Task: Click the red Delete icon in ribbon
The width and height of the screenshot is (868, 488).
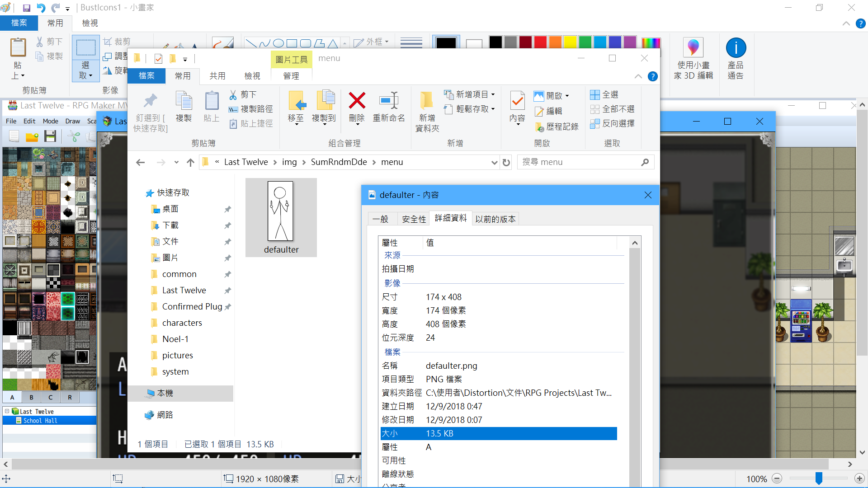Action: [357, 101]
